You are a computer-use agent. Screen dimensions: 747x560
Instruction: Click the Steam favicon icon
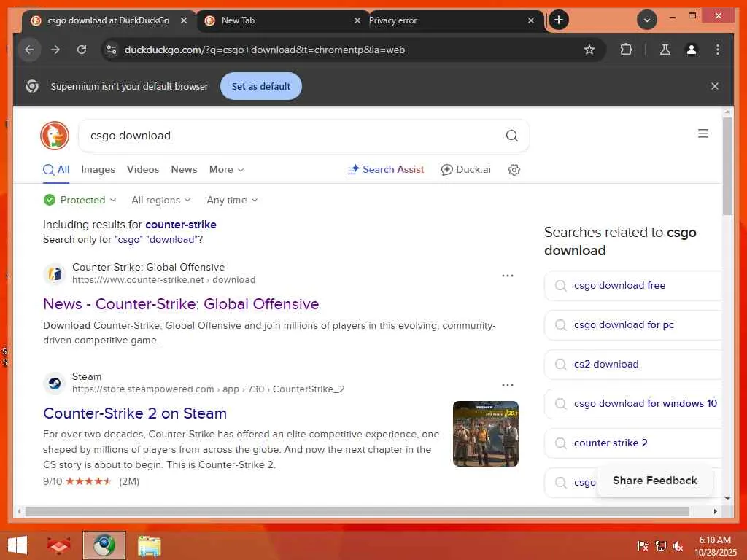pyautogui.click(x=54, y=384)
